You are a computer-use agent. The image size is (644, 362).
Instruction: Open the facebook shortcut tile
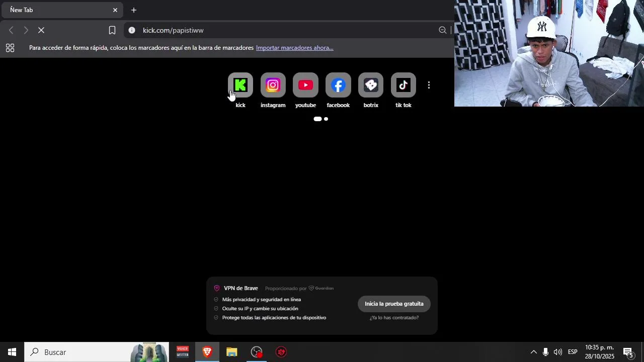[338, 85]
